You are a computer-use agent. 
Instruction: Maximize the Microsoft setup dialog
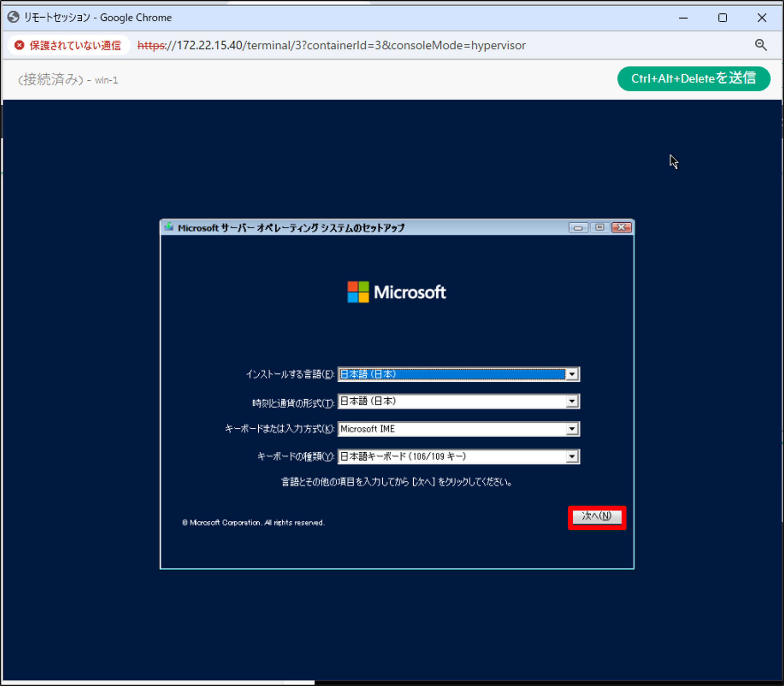click(x=599, y=227)
